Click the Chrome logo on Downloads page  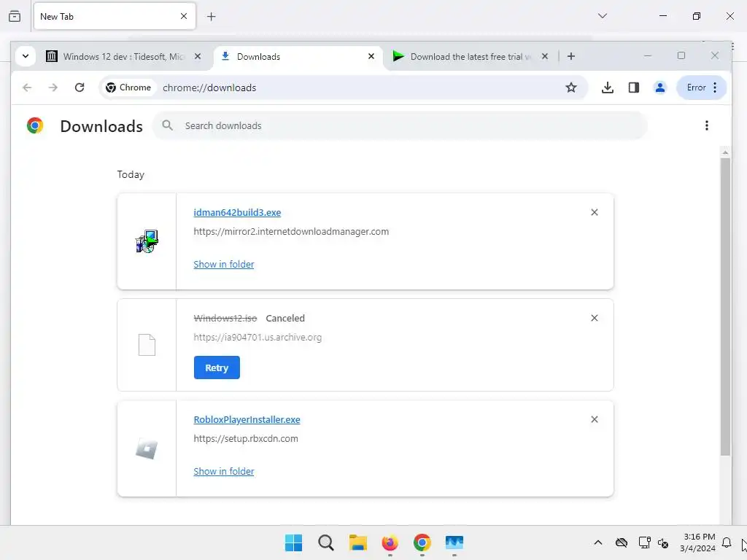[x=35, y=125]
